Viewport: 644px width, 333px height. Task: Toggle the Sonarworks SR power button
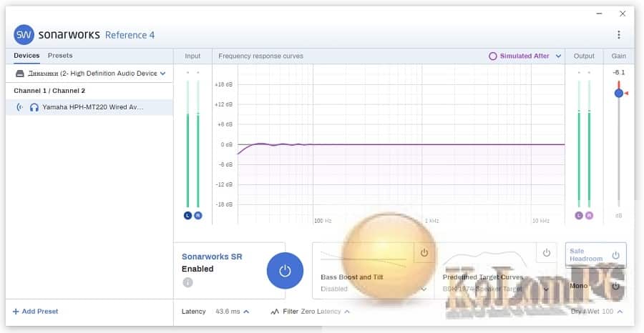[x=285, y=271]
